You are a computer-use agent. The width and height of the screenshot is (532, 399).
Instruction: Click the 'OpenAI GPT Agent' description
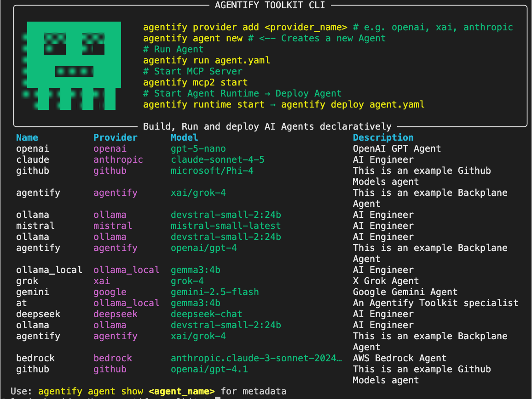tap(397, 148)
